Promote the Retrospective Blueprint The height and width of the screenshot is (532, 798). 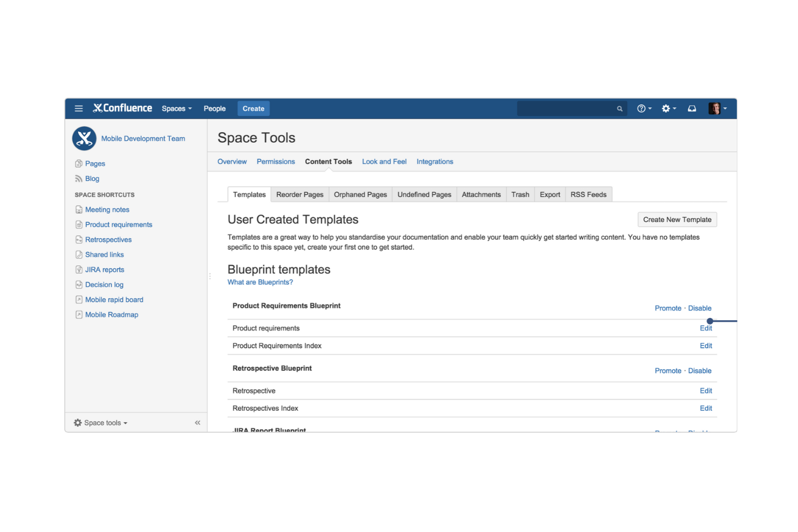tap(668, 370)
